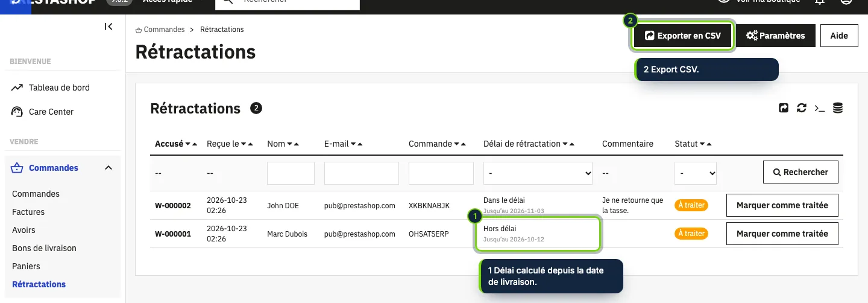868x303 pixels.
Task: Click order reference XKBKNABJK
Action: tap(429, 206)
